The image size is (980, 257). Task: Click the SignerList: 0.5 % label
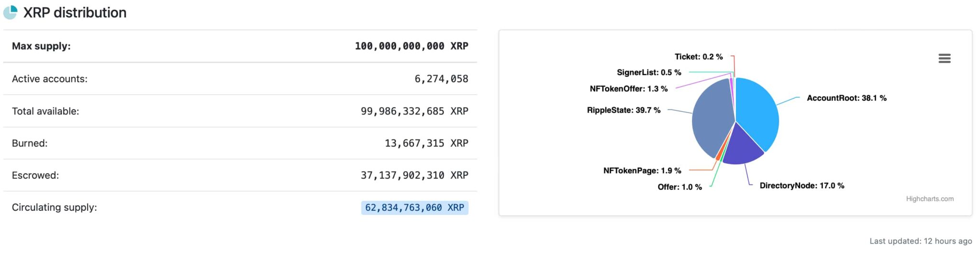point(649,72)
